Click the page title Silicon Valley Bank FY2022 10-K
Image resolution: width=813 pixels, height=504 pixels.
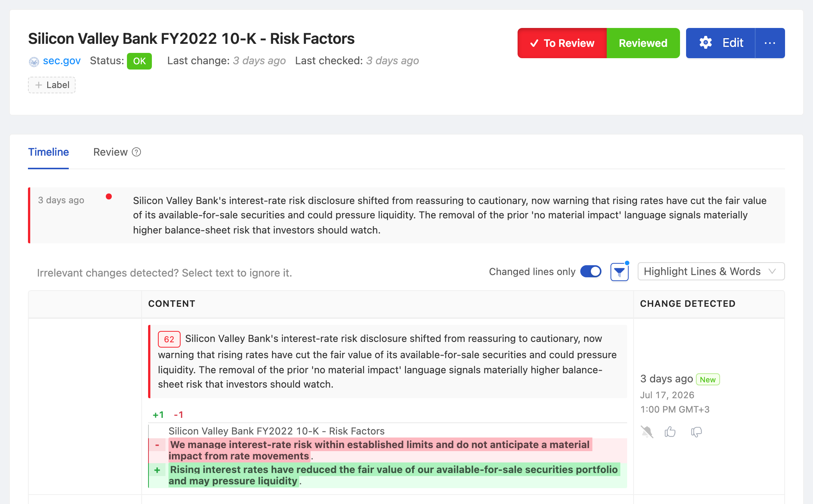(191, 39)
